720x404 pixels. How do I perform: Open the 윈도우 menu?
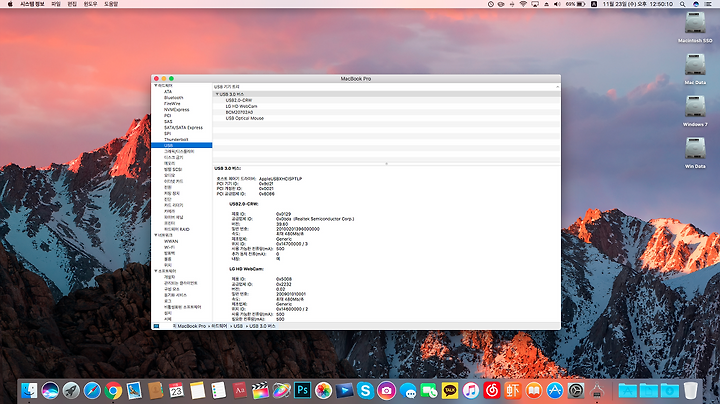coord(90,4)
